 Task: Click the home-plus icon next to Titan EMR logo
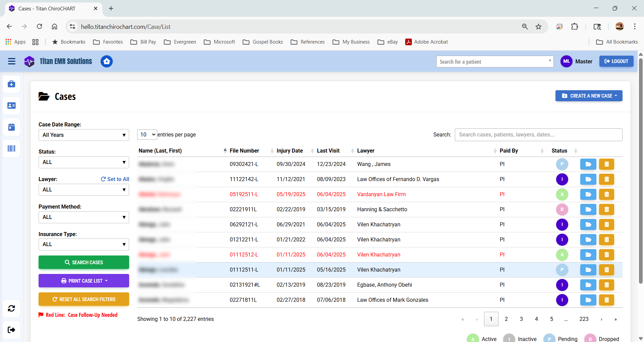pos(107,61)
